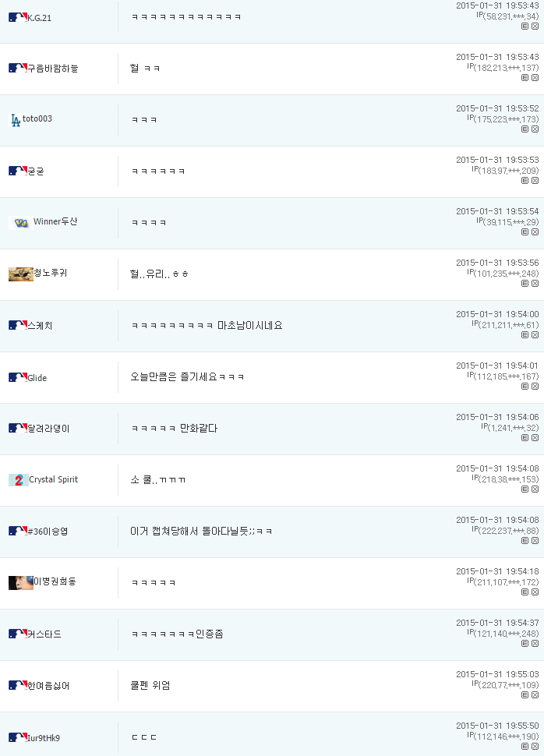Viewport: 544px width, 756px height.
Task: Select the username #36이승엽
Action: (x=48, y=532)
